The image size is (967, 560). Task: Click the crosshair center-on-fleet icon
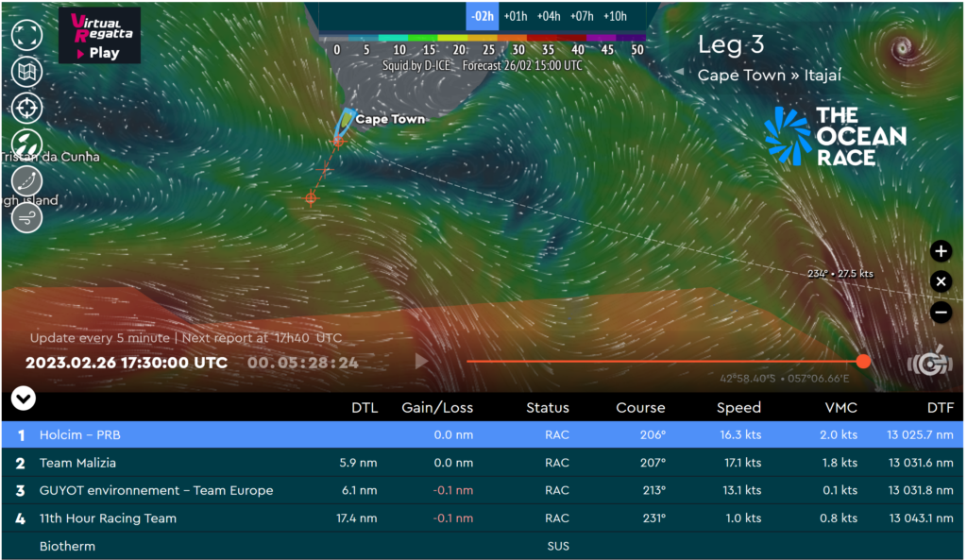(x=26, y=108)
